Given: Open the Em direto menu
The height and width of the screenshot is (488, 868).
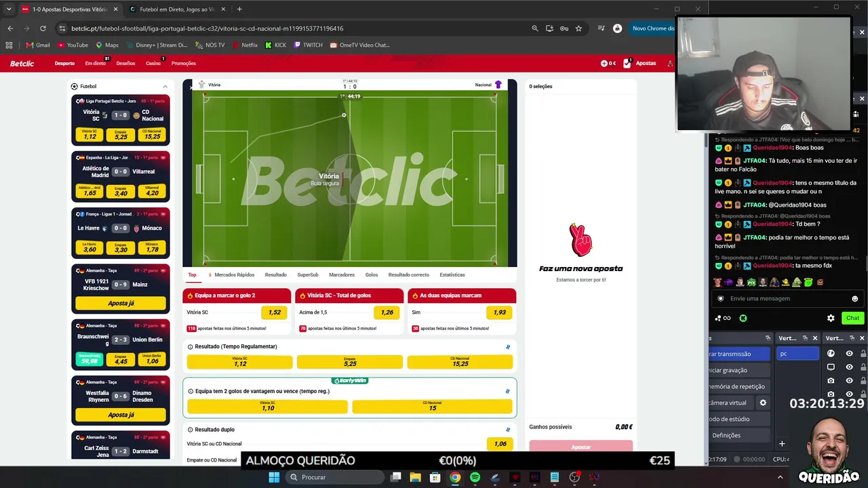Looking at the screenshot, I should [96, 63].
